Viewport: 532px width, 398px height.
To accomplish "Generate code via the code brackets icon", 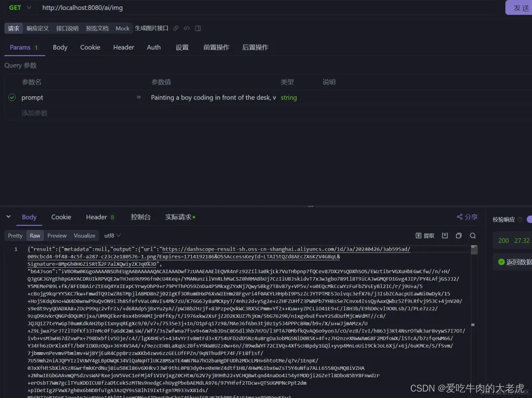I will coord(187,28).
